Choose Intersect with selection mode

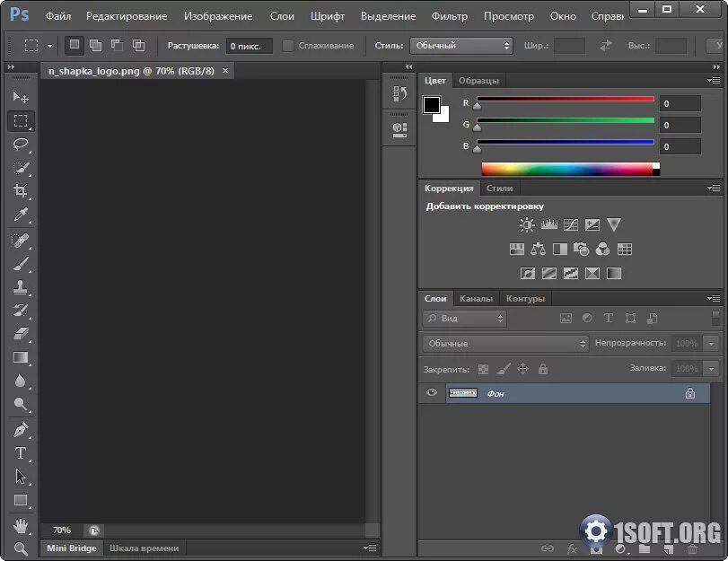click(x=138, y=45)
